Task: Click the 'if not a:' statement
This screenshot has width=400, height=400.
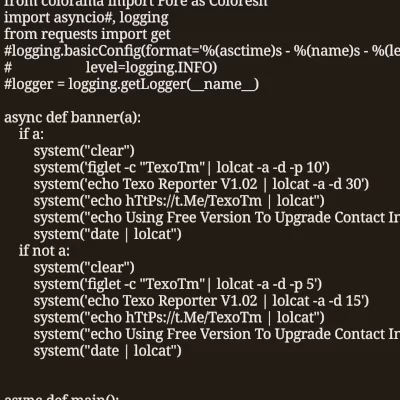Action: click(44, 251)
